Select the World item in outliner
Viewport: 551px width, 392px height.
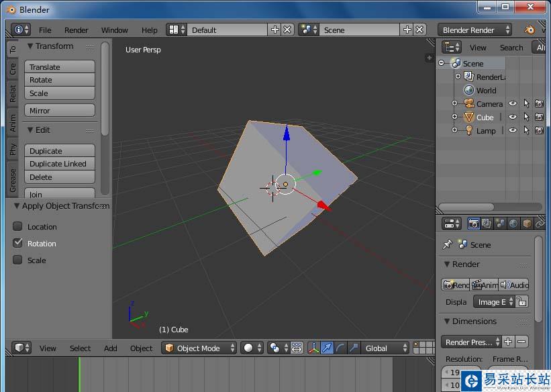486,90
